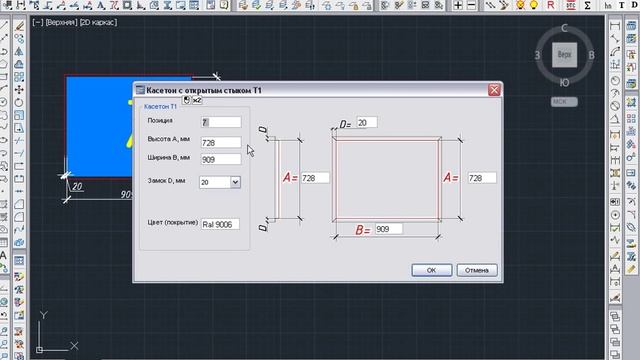
Task: Select the Diameter dimension tool
Action: [615, 106]
